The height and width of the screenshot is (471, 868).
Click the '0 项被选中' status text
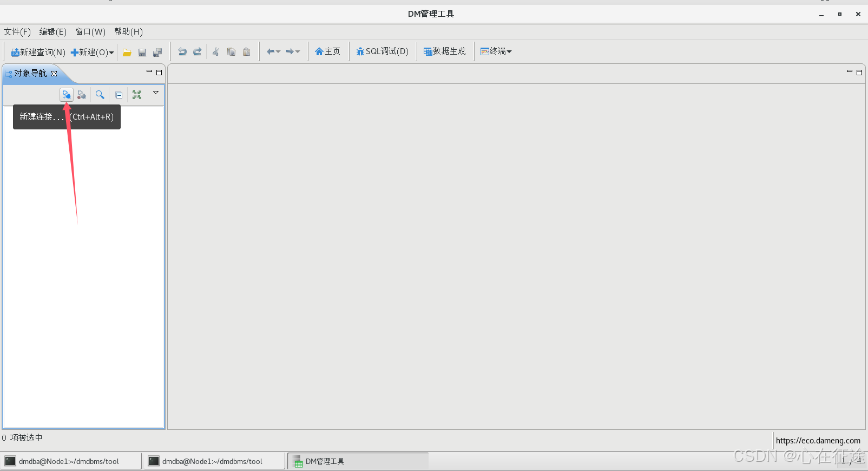coord(22,437)
